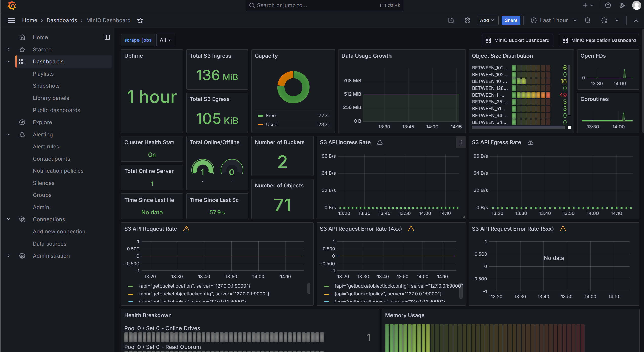The width and height of the screenshot is (644, 352).
Task: Go to Home breadcrumb
Action: point(30,20)
